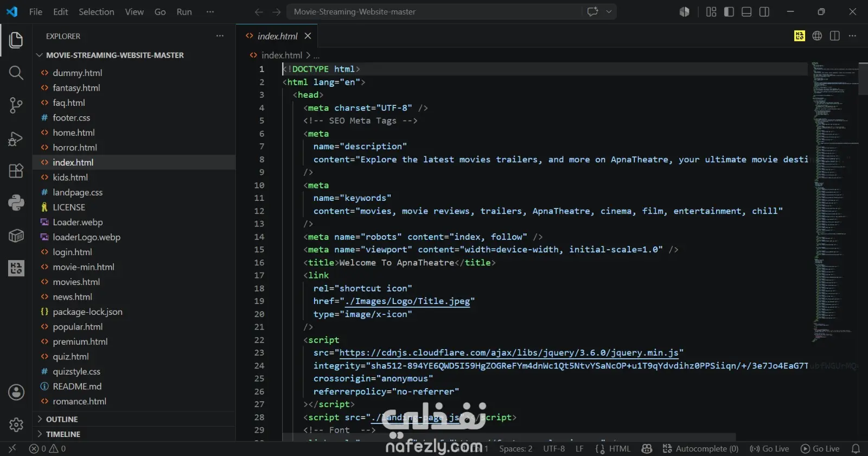Toggle the Secondary Side Bar visibility
The height and width of the screenshot is (456, 868).
click(x=764, y=11)
